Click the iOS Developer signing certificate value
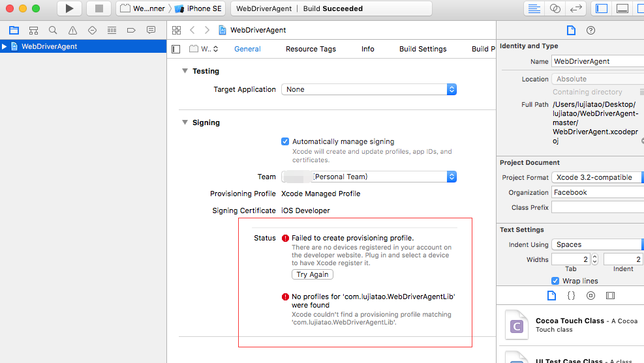 305,211
